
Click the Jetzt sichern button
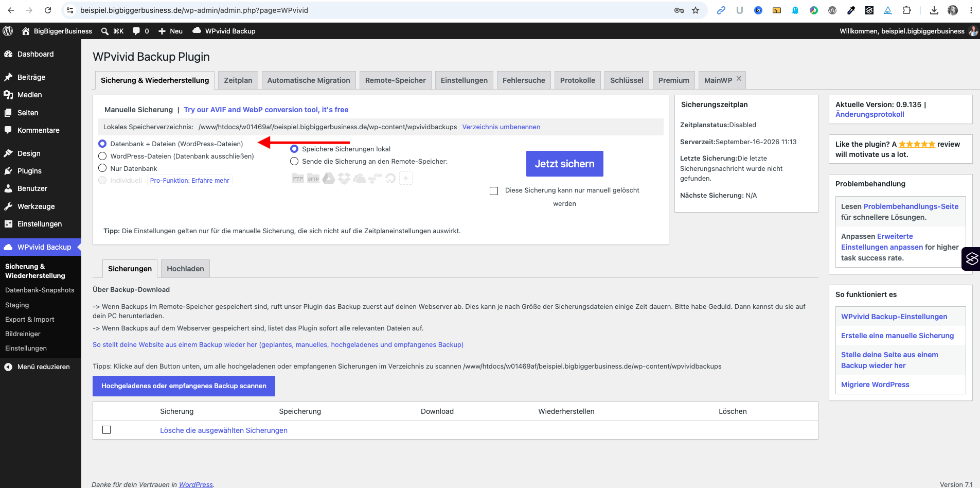click(564, 164)
